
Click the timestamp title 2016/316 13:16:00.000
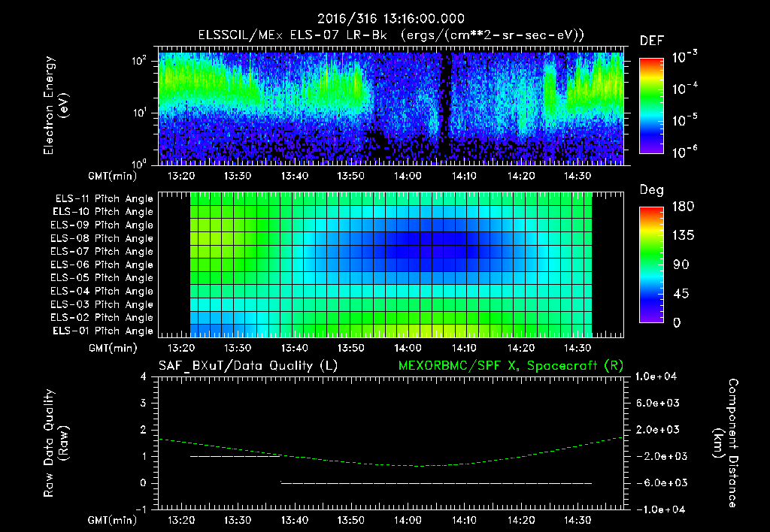[x=390, y=19]
